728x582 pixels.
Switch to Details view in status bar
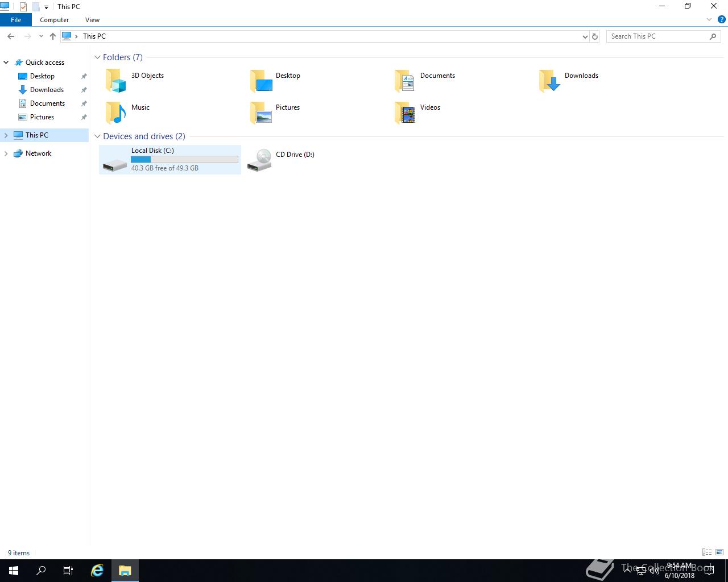(x=707, y=552)
